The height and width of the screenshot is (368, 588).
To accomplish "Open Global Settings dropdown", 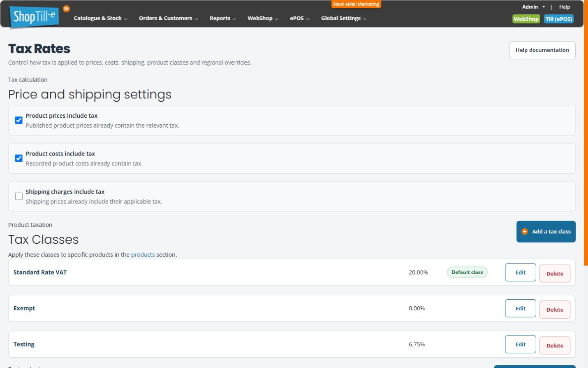I will 343,18.
